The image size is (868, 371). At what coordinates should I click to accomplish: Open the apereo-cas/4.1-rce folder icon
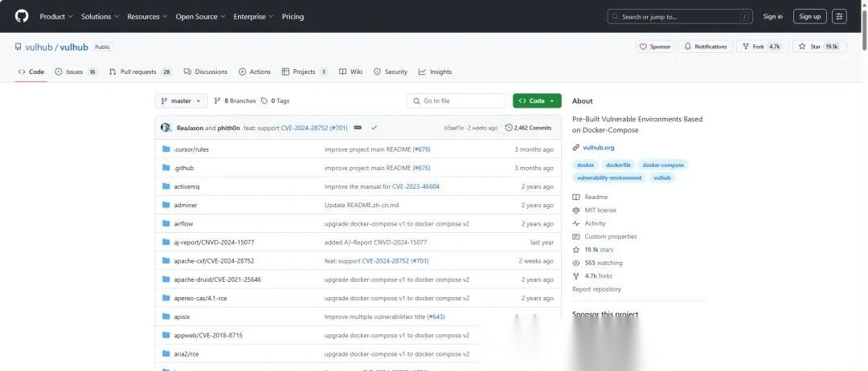point(166,298)
